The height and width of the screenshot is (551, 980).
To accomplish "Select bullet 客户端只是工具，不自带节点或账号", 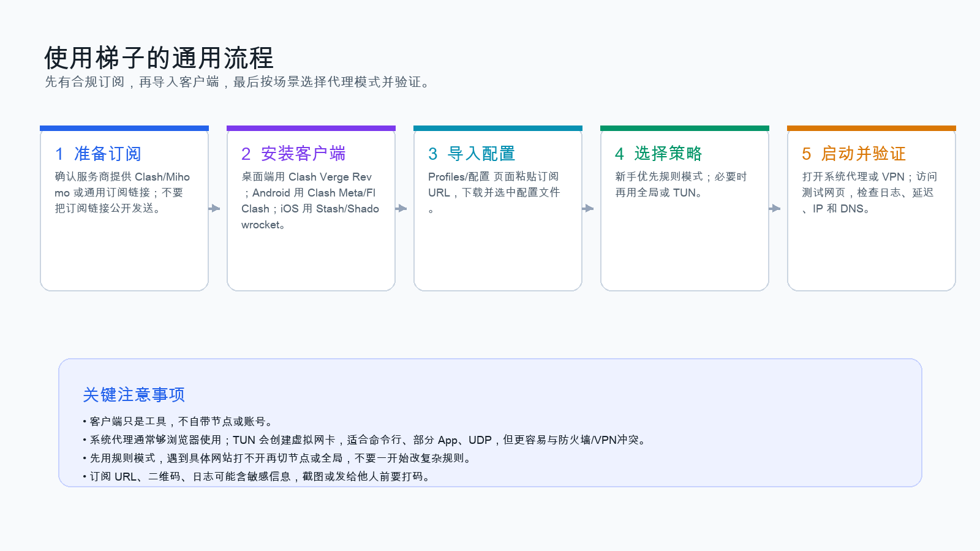I will (178, 421).
